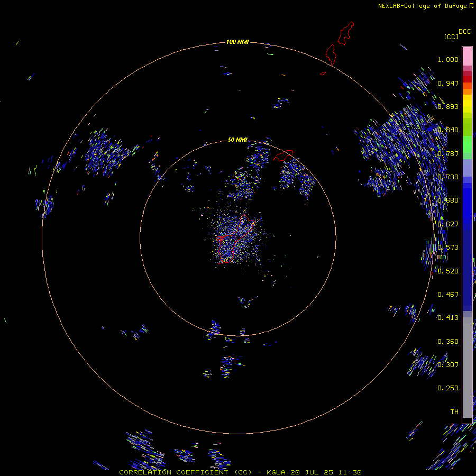Screen dimensions: 476x476
Task: Select the 0.360 scale value
Action: 448,342
